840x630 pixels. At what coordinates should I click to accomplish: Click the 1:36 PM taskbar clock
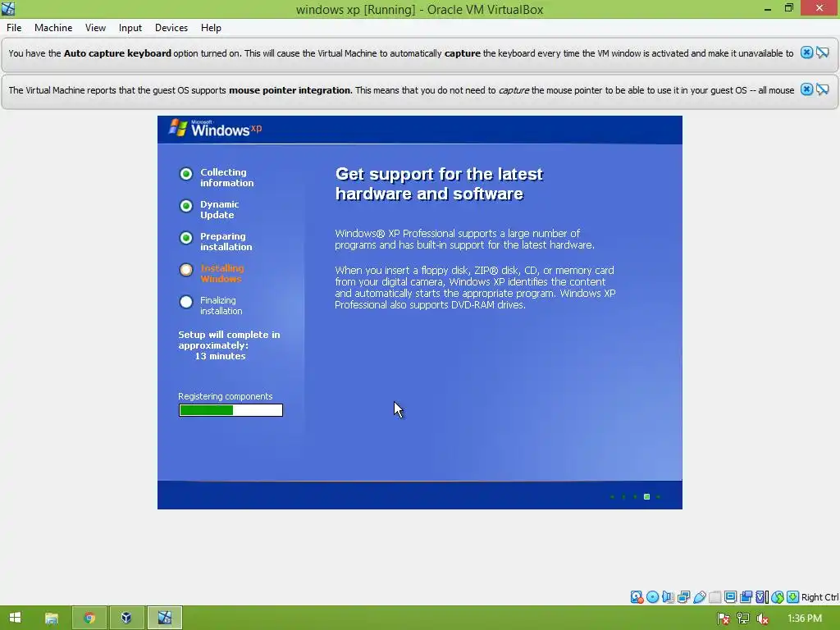tap(805, 619)
